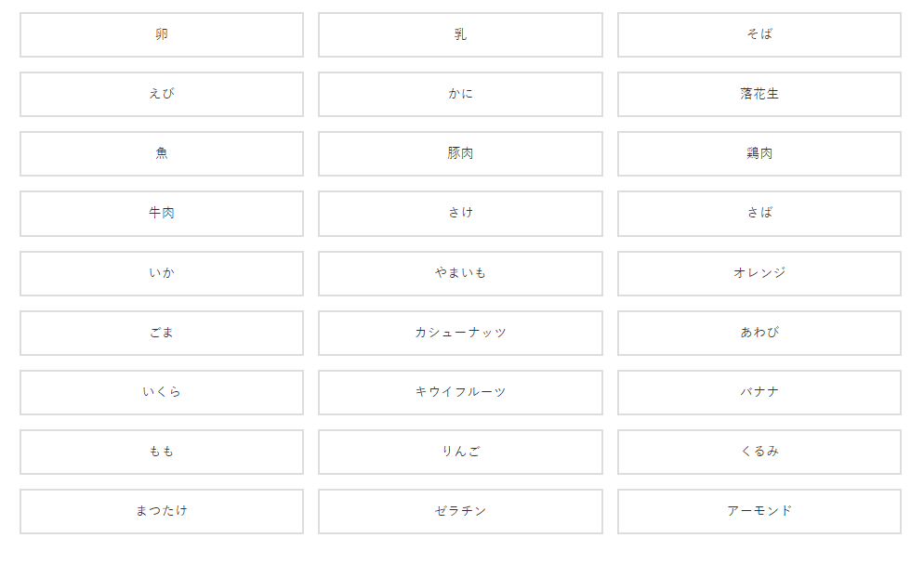Image resolution: width=924 pixels, height=564 pixels.
Task: Choose the 鶏肉 allergen button
Action: coord(759,153)
